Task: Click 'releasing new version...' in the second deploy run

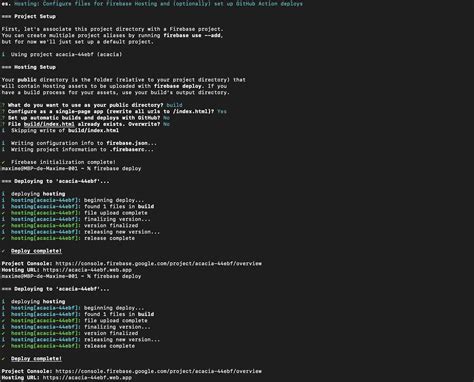Action: [122, 340]
